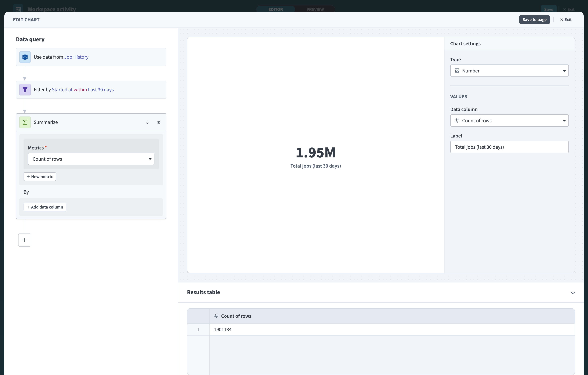Screen dimensions: 588x375
Task: Switch to the EDITOR tab
Action: pyautogui.click(x=276, y=9)
